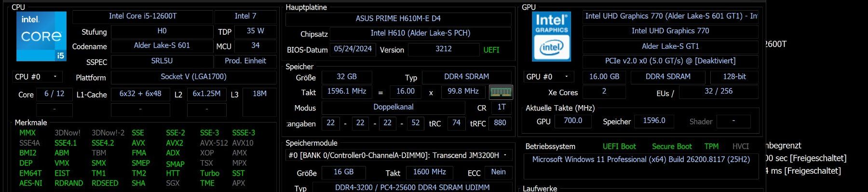This screenshot has height=192, width=868.
Task: Click the Secure Boot indicator
Action: pyautogui.click(x=672, y=147)
